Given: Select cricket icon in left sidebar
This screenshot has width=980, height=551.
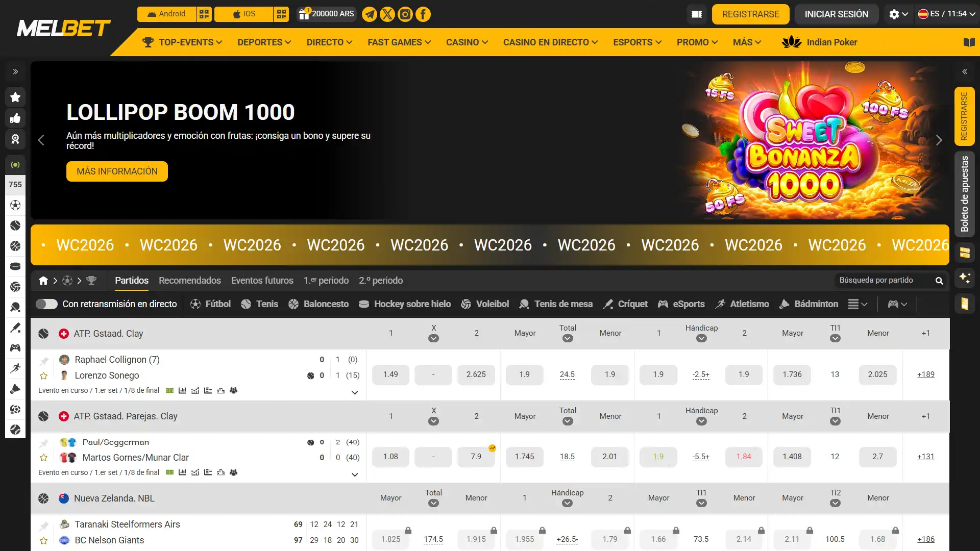Looking at the screenshot, I should click(15, 328).
